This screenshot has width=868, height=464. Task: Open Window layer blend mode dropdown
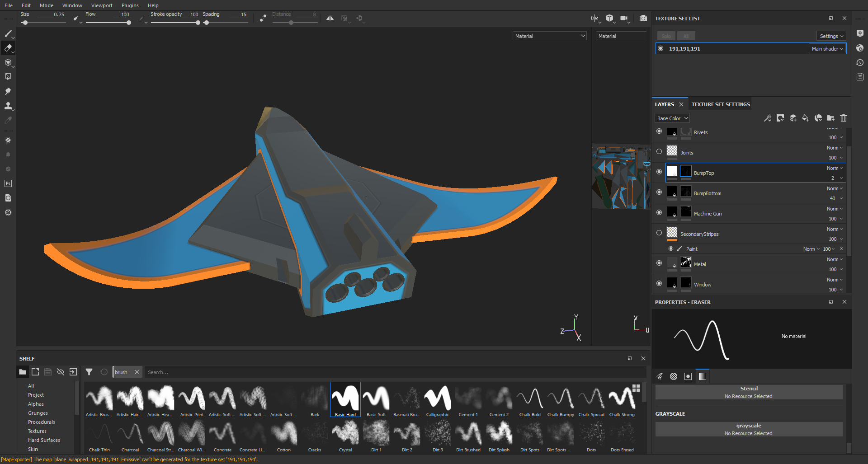click(835, 280)
